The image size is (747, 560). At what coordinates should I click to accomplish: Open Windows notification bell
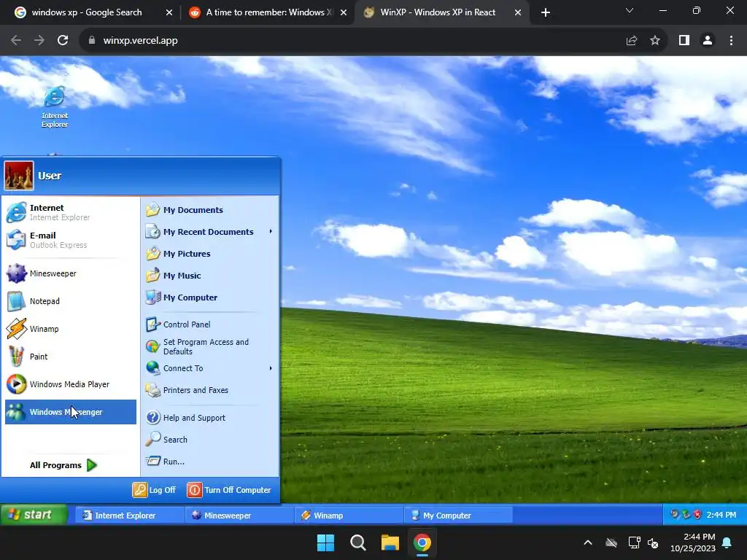727,542
